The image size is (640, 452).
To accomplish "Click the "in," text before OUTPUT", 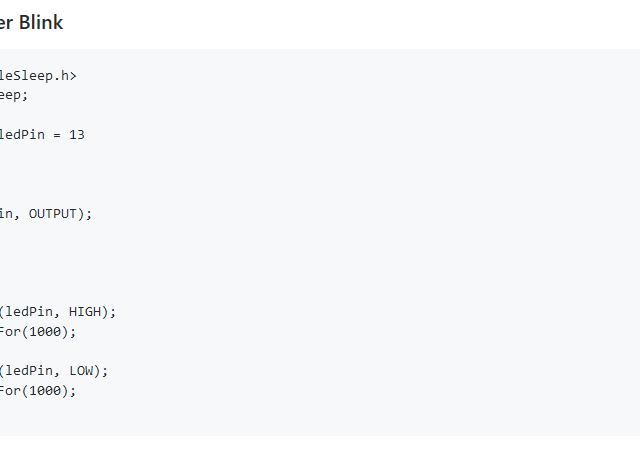I will pos(10,214).
